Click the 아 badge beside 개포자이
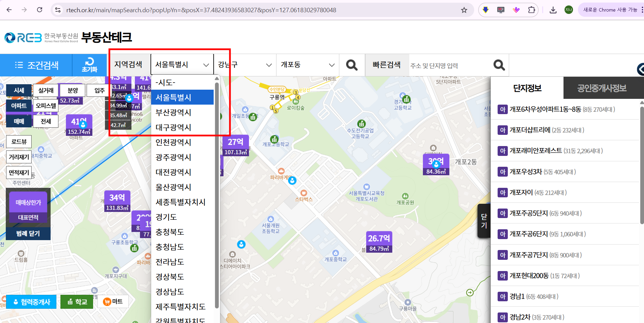644x323 pixels. [503, 193]
